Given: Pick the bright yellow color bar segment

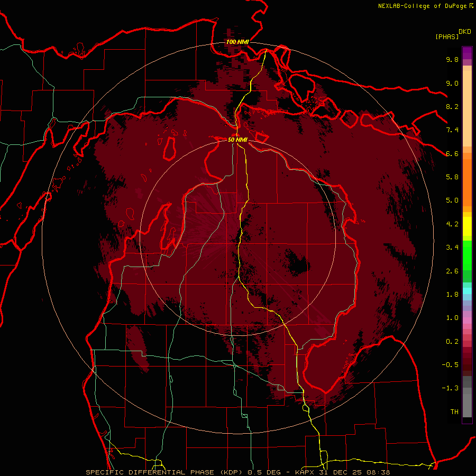Looking at the screenshot, I should (x=467, y=226).
